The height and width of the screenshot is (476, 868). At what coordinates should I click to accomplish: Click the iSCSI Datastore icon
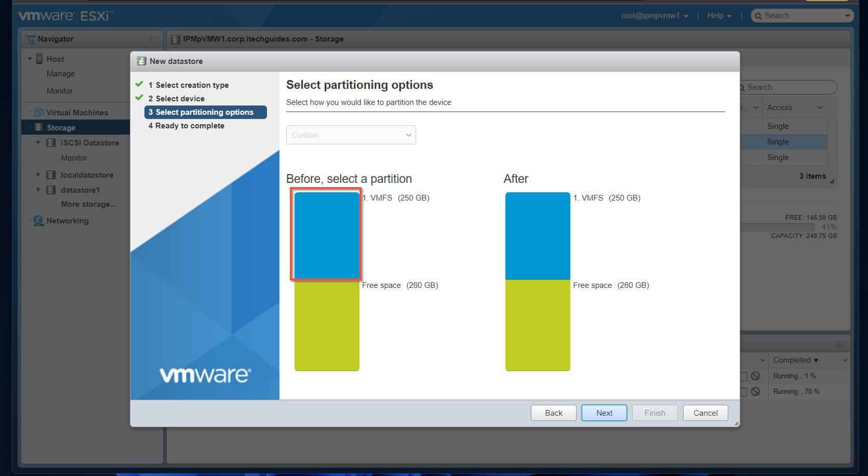point(50,142)
